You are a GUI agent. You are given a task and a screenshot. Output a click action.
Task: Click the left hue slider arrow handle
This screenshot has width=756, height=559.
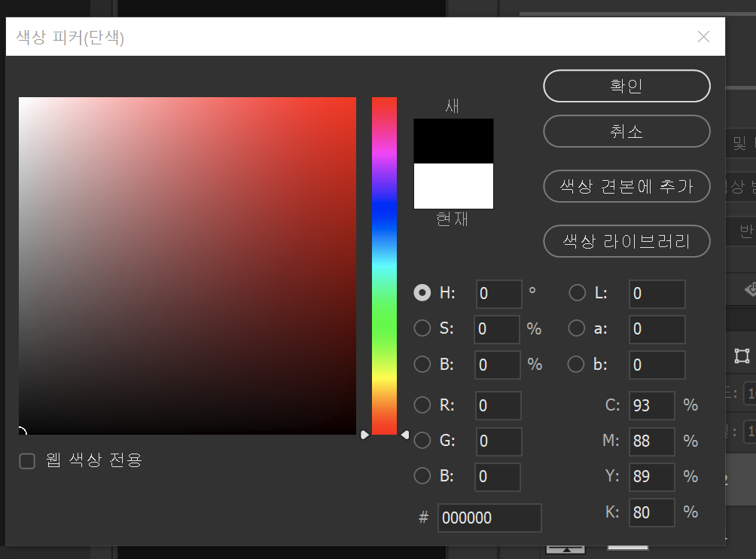click(365, 435)
